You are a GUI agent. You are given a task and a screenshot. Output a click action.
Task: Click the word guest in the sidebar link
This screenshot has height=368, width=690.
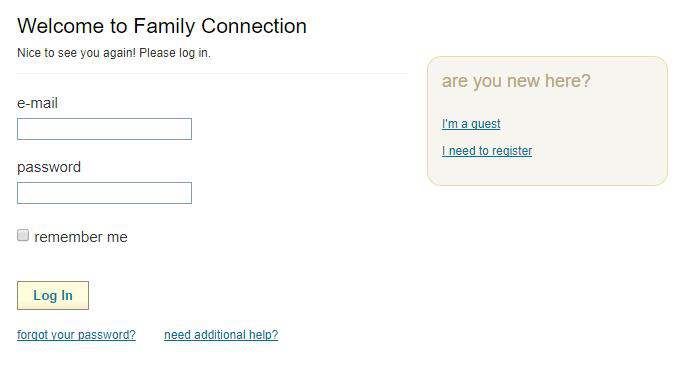[485, 124]
